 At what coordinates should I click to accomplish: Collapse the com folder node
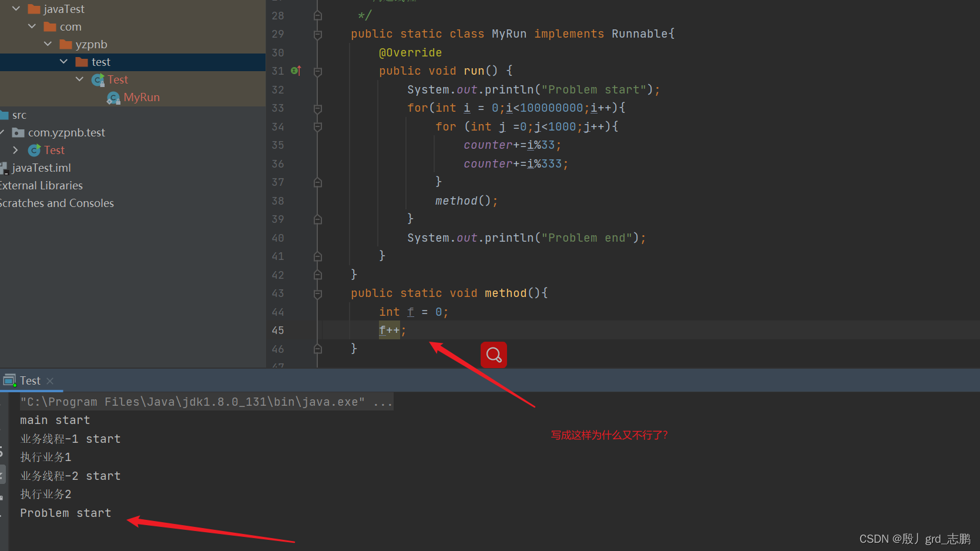pos(32,26)
